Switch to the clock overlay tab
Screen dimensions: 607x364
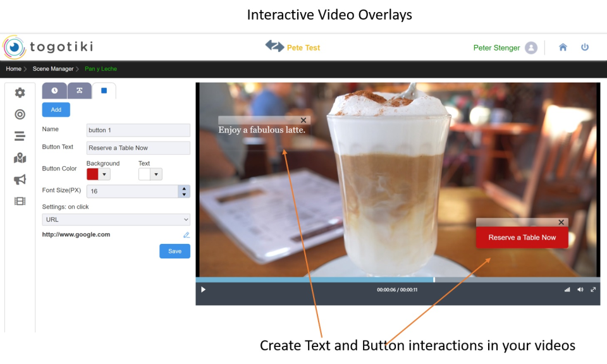click(x=54, y=90)
